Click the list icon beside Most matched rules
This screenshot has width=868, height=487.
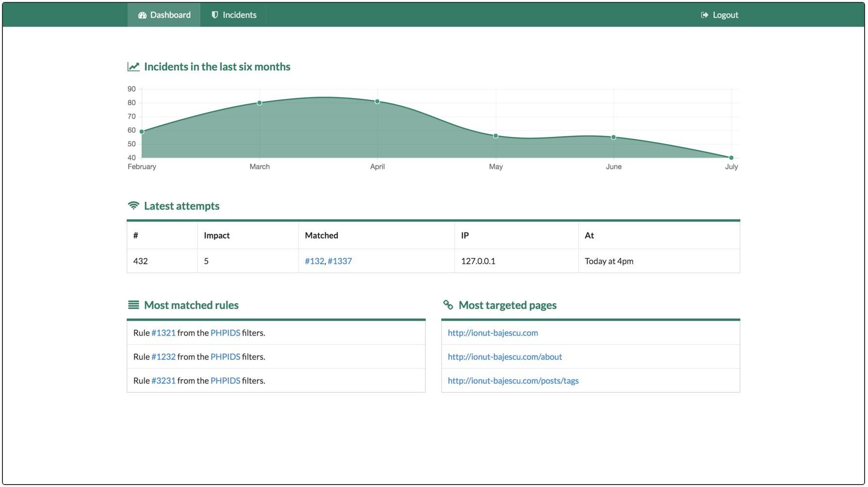point(133,305)
